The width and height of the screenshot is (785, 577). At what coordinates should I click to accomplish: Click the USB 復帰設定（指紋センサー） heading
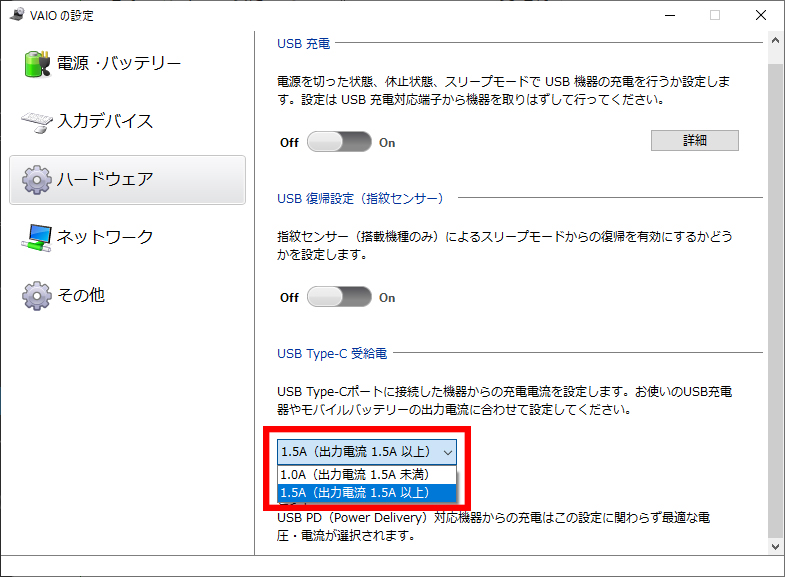[x=360, y=199]
